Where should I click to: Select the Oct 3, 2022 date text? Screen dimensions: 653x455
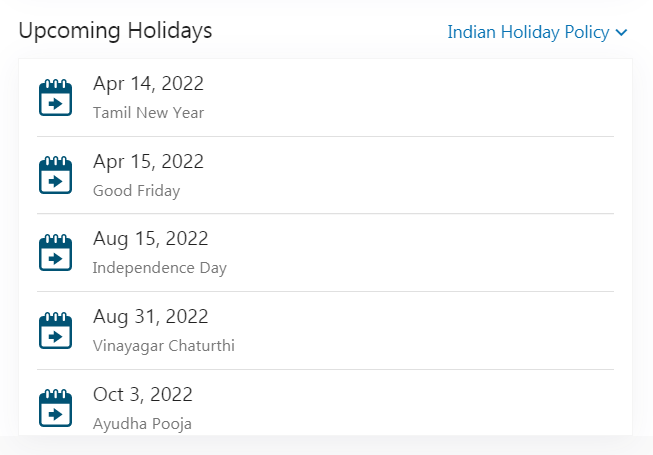click(x=143, y=394)
